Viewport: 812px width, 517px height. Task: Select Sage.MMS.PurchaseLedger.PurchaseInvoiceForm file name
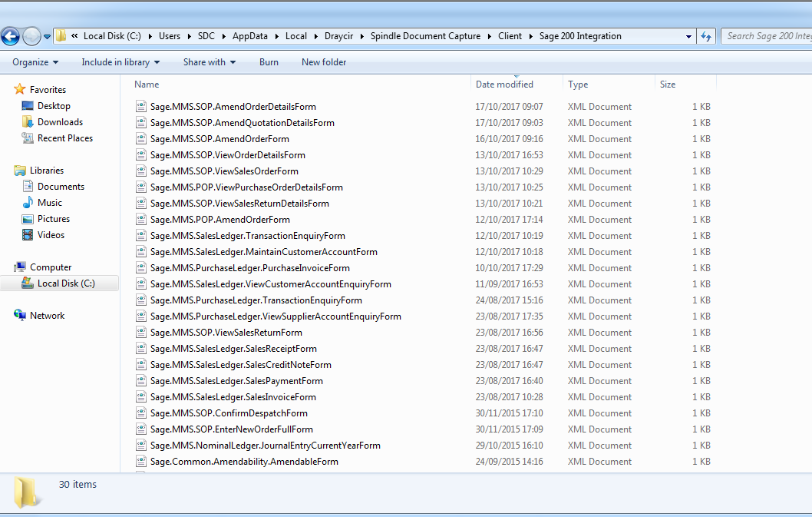(249, 267)
